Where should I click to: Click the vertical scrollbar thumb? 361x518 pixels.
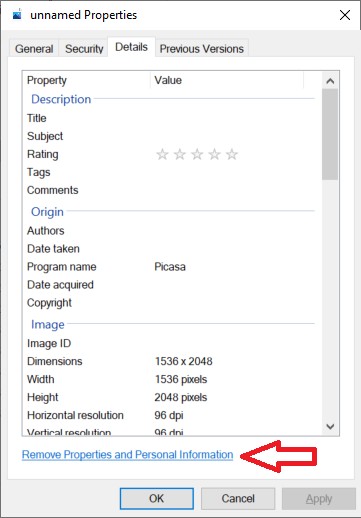[330, 134]
